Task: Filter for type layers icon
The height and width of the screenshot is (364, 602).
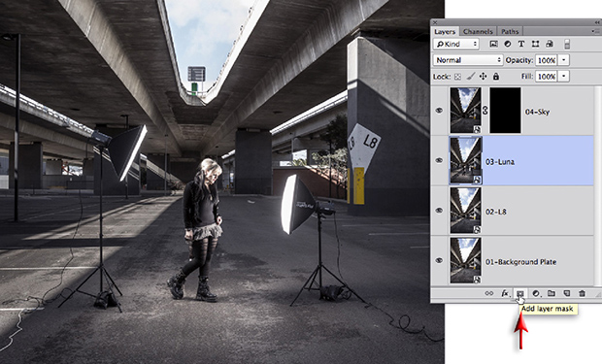Action: pyautogui.click(x=521, y=44)
